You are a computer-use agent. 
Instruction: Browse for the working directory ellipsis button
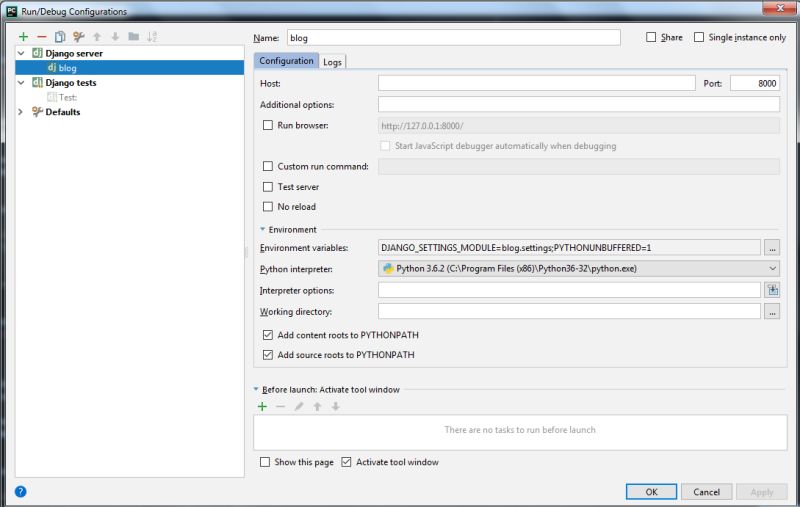(x=772, y=312)
